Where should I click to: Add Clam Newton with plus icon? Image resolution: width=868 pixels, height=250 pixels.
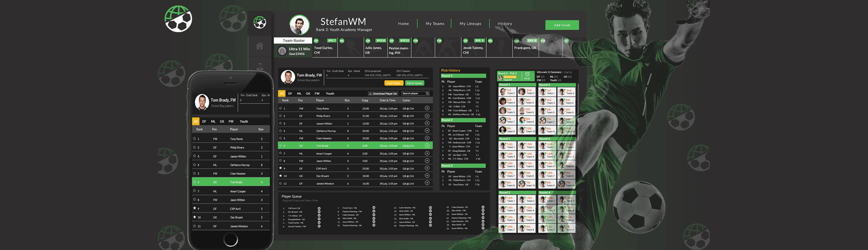pos(427,138)
